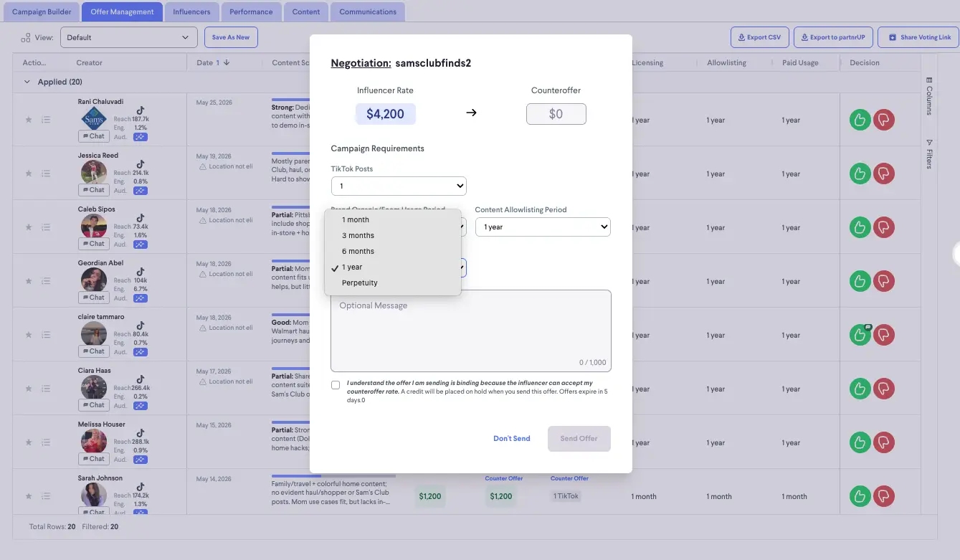Image resolution: width=960 pixels, height=560 pixels.
Task: Click the Optional Message text area
Action: click(x=471, y=331)
